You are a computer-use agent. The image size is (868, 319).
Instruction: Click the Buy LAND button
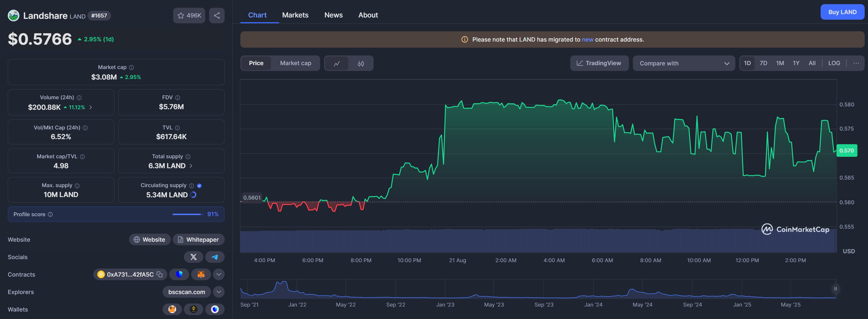tap(842, 12)
